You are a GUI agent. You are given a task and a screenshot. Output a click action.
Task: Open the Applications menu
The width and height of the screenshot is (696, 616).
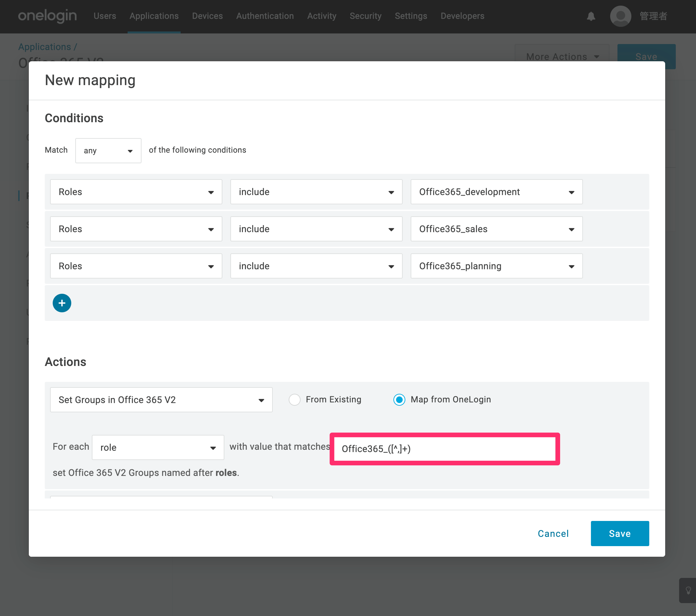[x=154, y=16]
